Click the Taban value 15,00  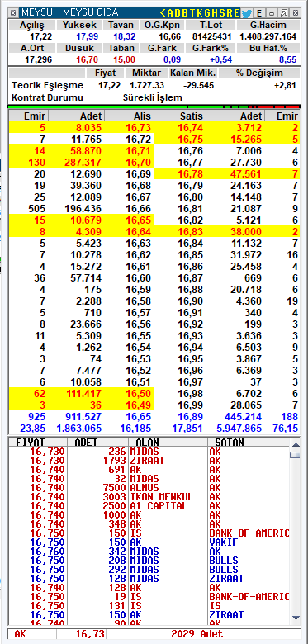(125, 60)
